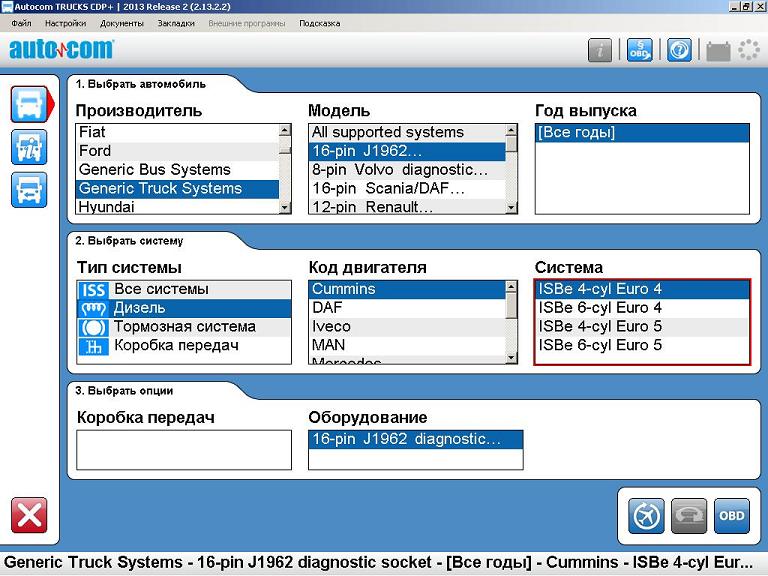
Task: Select MAN engine code
Action: (x=407, y=345)
